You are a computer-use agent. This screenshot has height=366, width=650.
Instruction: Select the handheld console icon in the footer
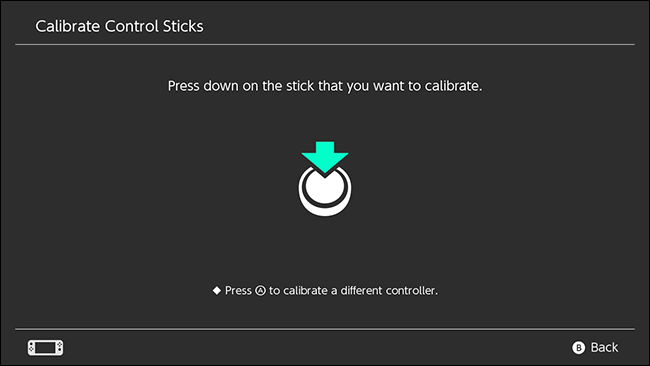coord(46,347)
